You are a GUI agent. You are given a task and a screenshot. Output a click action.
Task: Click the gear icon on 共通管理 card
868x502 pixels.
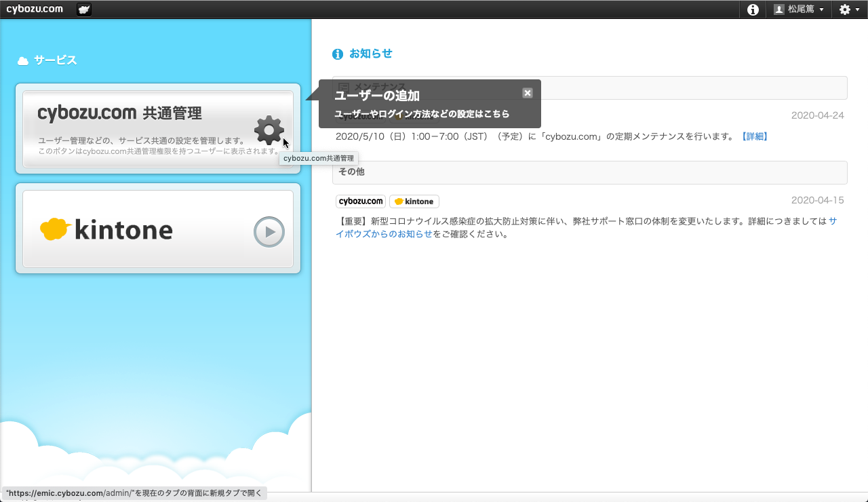click(x=269, y=130)
